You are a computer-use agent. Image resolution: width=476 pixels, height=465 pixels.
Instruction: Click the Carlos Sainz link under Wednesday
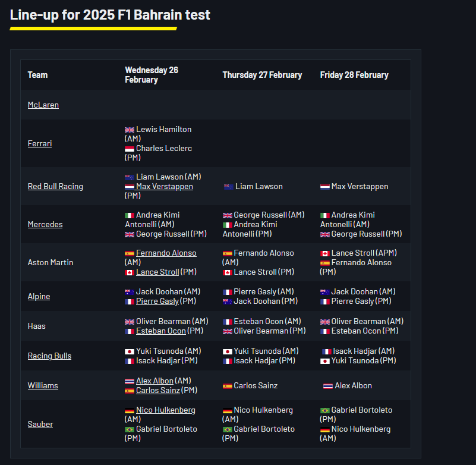158,390
